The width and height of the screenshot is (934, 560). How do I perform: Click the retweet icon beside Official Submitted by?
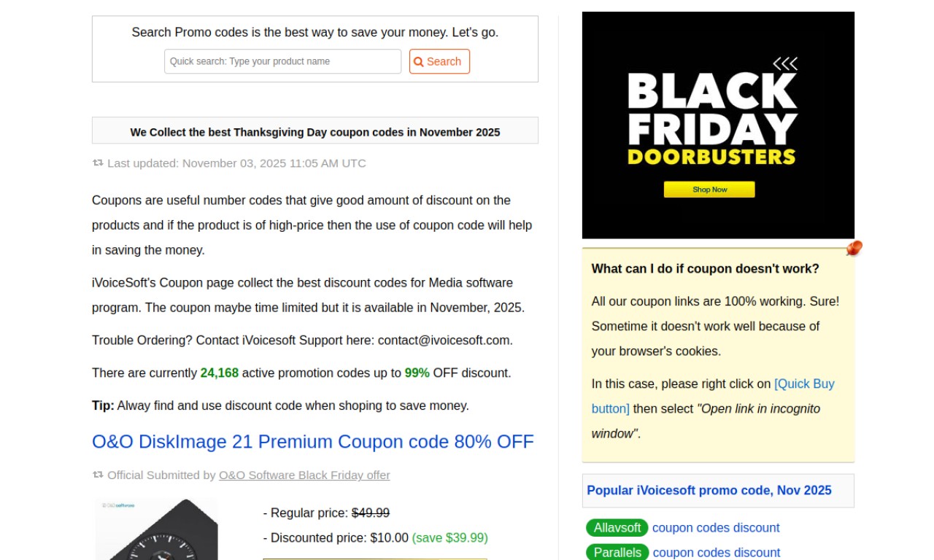point(98,475)
